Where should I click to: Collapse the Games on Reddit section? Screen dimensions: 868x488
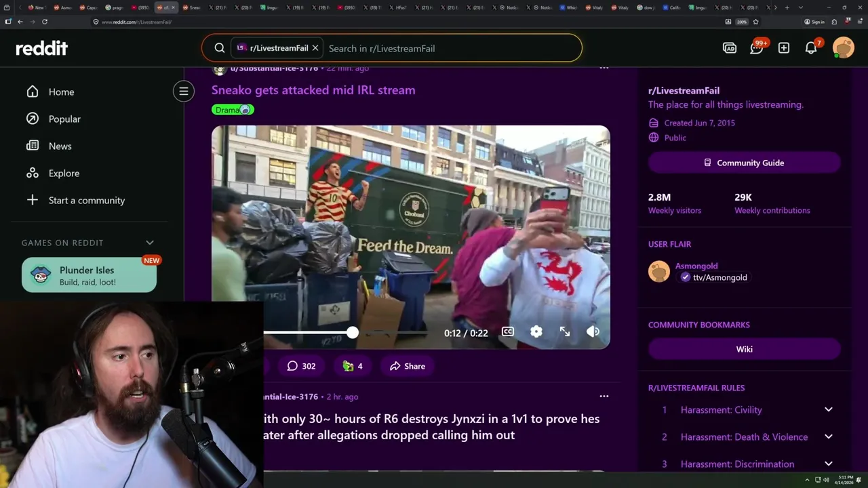[150, 243]
